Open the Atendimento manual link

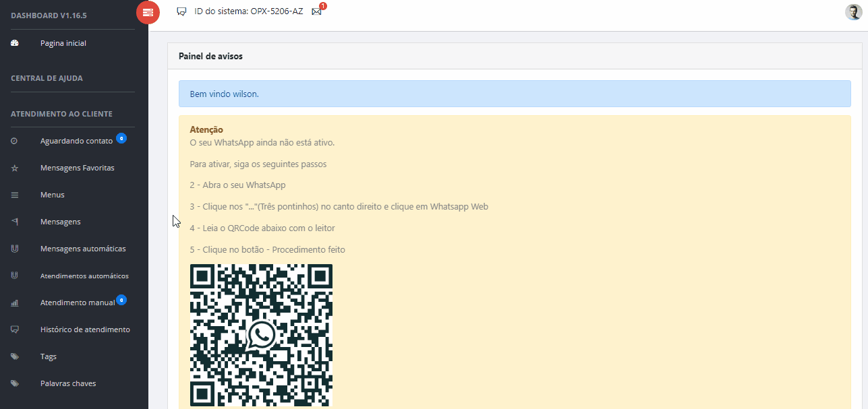(78, 303)
